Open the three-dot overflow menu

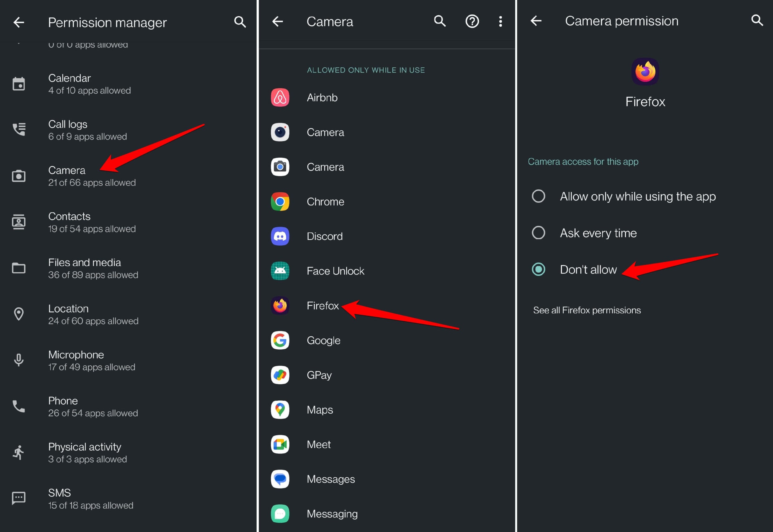pyautogui.click(x=500, y=21)
